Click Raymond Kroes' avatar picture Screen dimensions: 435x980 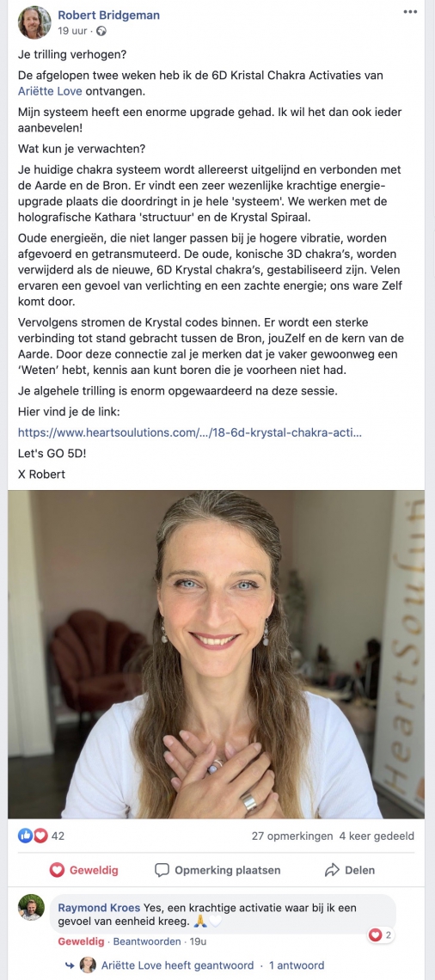coord(31,907)
